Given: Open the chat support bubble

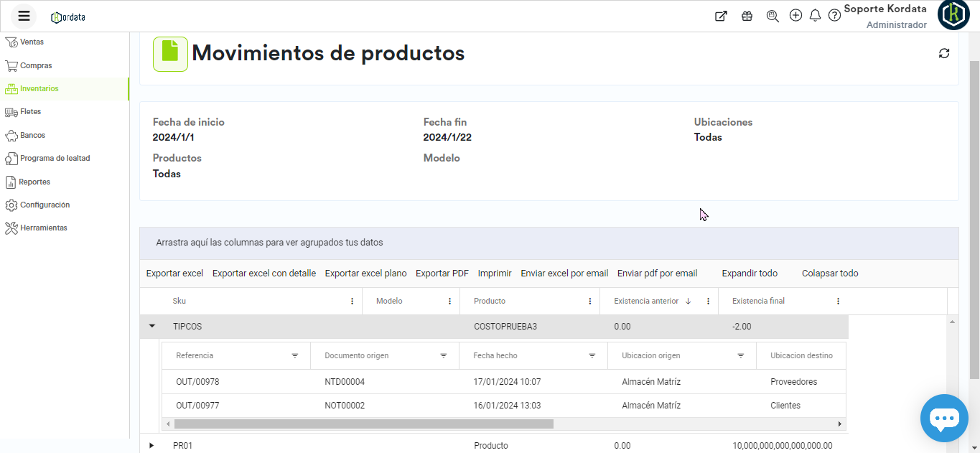Looking at the screenshot, I should [943, 418].
